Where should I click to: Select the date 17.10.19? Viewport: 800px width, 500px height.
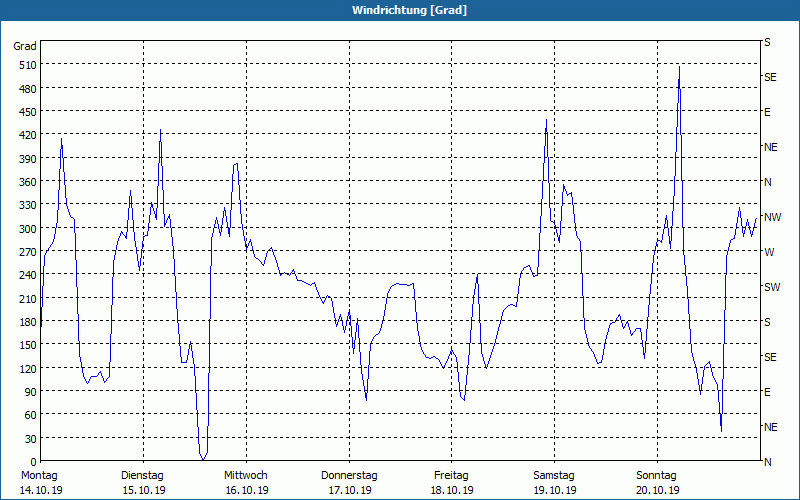click(x=350, y=490)
